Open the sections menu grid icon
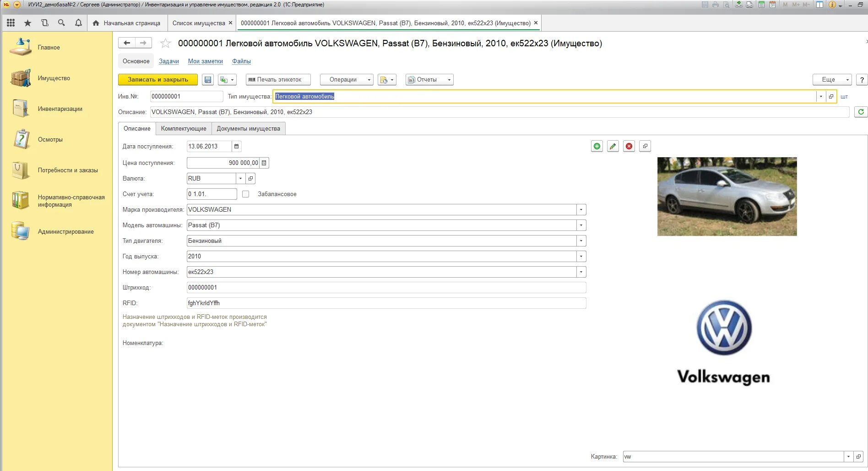The width and height of the screenshot is (868, 471). (x=11, y=23)
